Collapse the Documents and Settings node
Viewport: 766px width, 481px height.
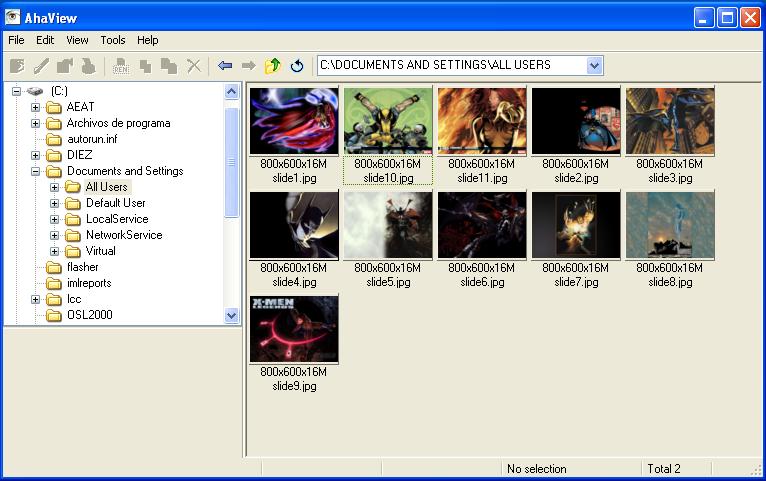coord(35,171)
